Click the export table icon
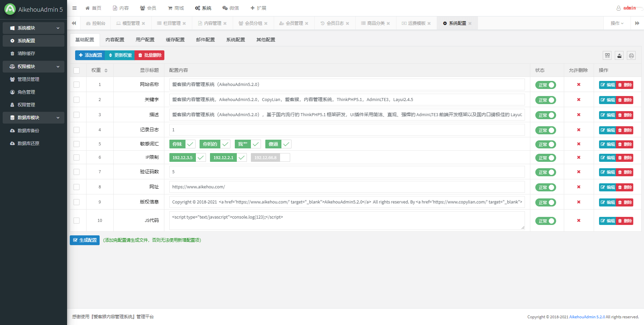 coord(619,55)
